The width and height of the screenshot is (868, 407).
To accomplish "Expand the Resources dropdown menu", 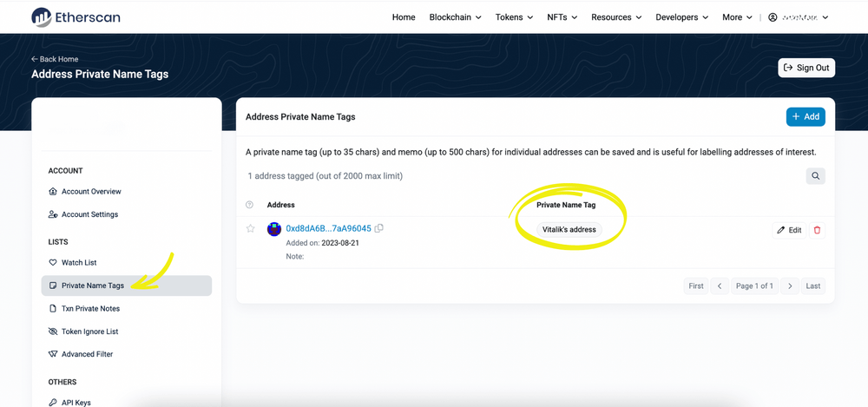I will click(x=616, y=17).
